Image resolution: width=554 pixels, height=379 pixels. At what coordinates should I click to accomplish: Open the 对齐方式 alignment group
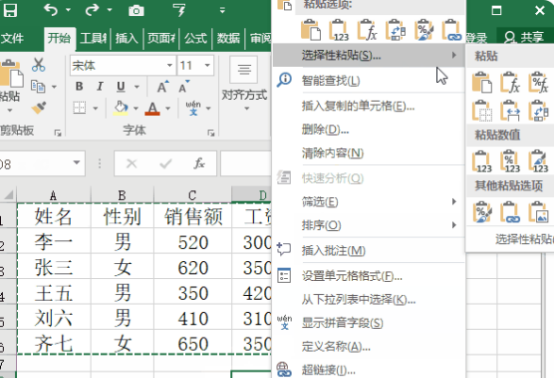point(244,83)
